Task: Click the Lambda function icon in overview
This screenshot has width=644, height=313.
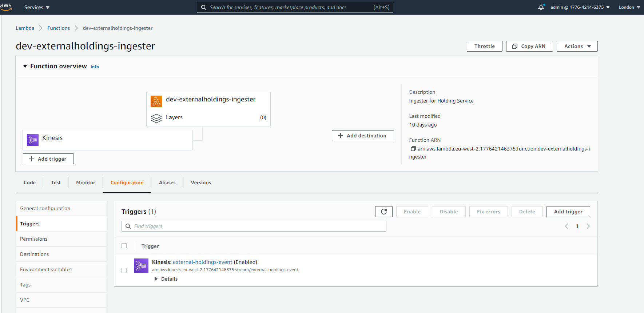Action: pyautogui.click(x=156, y=101)
